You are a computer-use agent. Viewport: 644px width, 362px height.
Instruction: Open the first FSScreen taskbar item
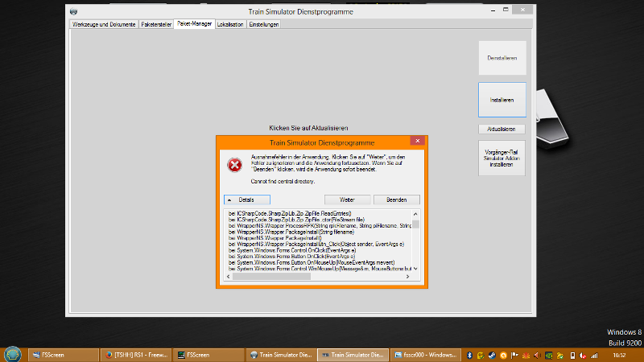(x=64, y=355)
